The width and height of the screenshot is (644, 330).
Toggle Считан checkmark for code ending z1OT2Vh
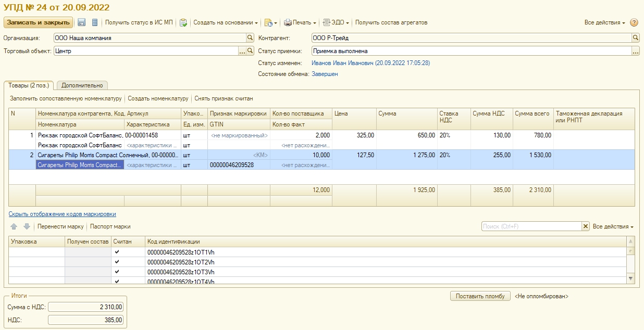[117, 262]
